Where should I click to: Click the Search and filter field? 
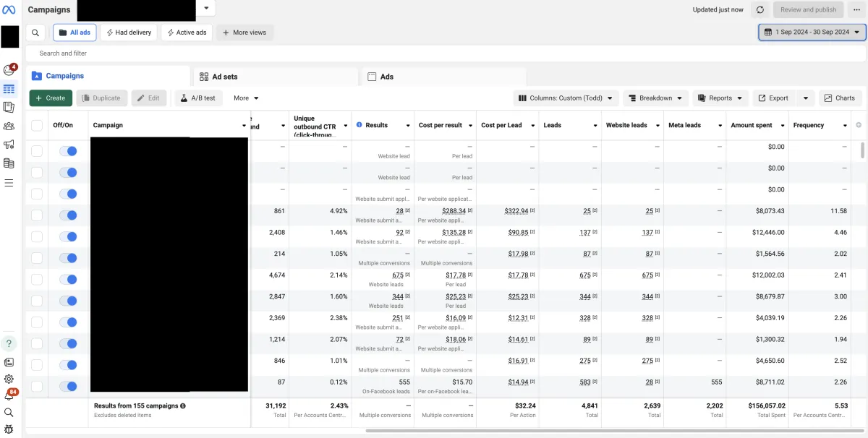click(x=445, y=53)
